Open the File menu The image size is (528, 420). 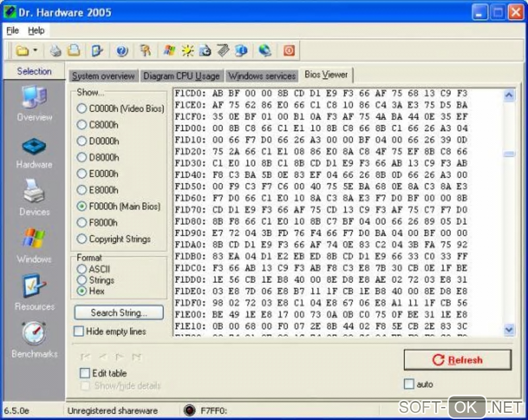click(12, 31)
